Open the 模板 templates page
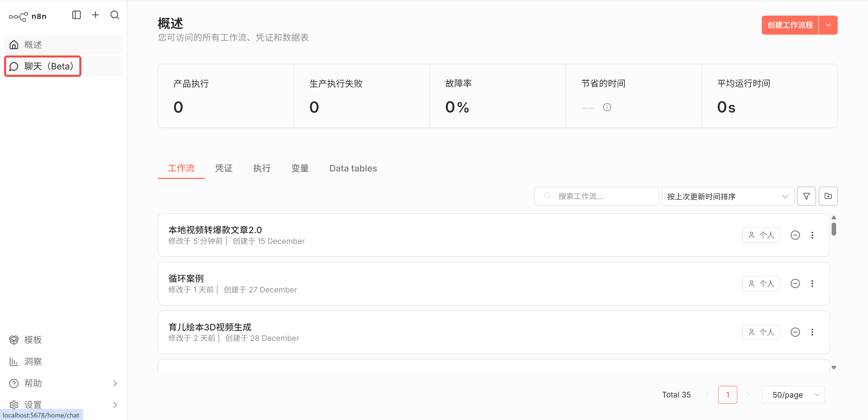The image size is (868, 420). [33, 340]
